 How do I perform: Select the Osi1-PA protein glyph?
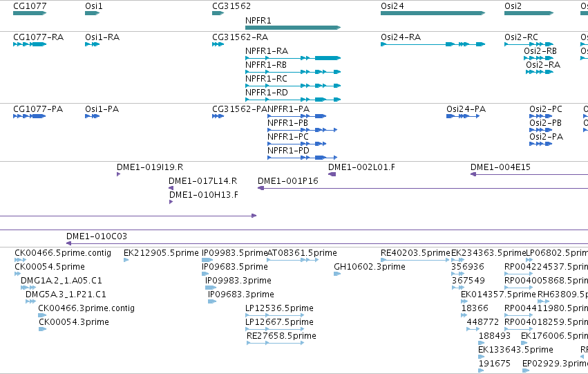tap(93, 116)
